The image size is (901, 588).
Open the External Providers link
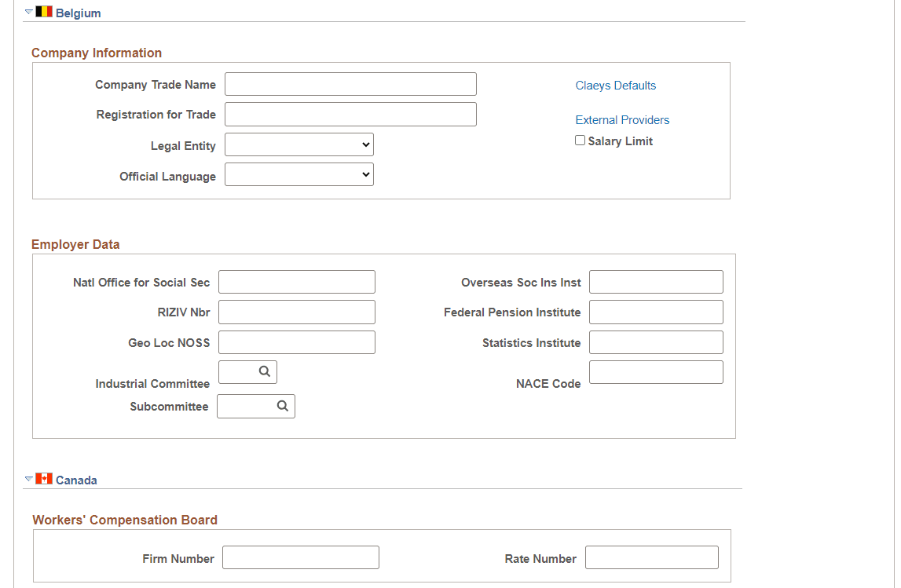point(622,119)
